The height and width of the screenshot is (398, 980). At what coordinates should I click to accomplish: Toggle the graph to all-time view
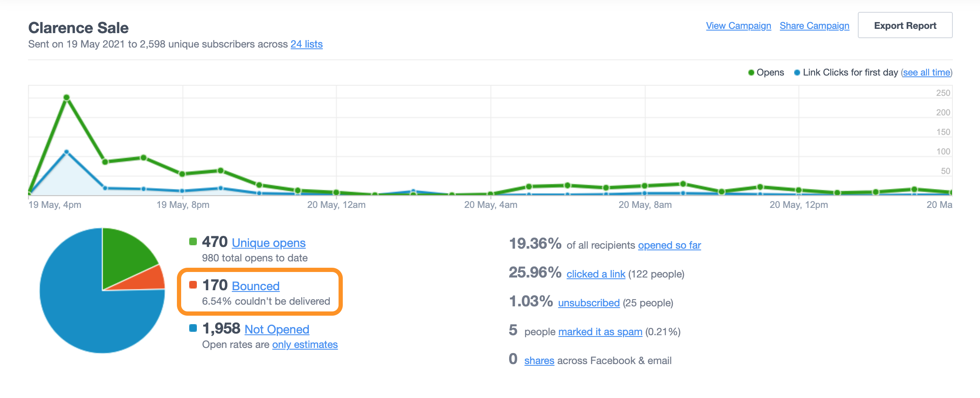(x=926, y=73)
